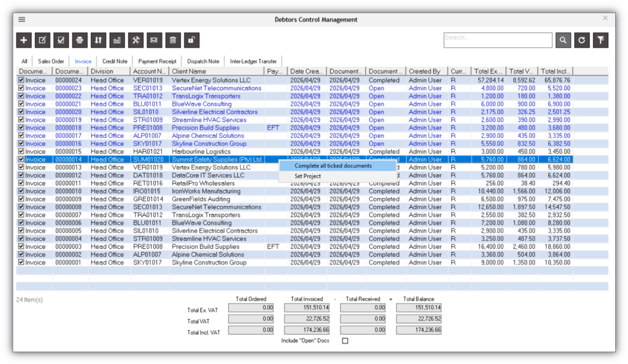Untick checkbox for invoice 00000024
628x364 pixels.
[x=21, y=80]
